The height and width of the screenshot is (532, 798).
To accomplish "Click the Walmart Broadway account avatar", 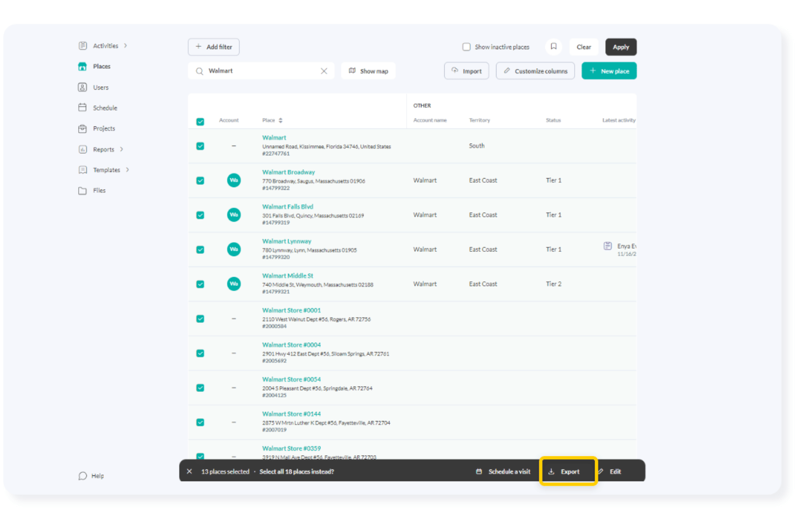I will [x=234, y=181].
